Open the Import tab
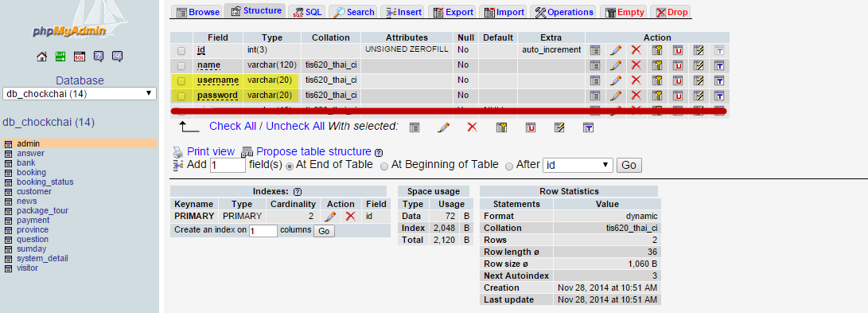The height and width of the screenshot is (313, 868). [503, 12]
